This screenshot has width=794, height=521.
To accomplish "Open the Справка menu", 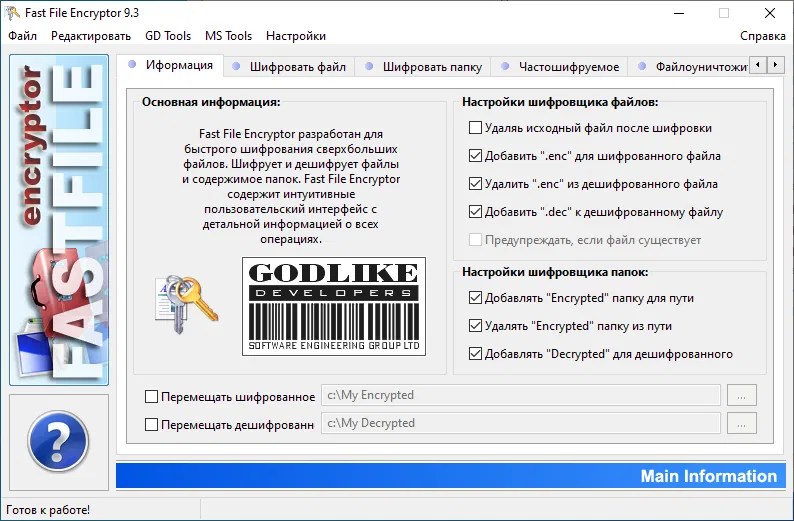I will tap(763, 36).
